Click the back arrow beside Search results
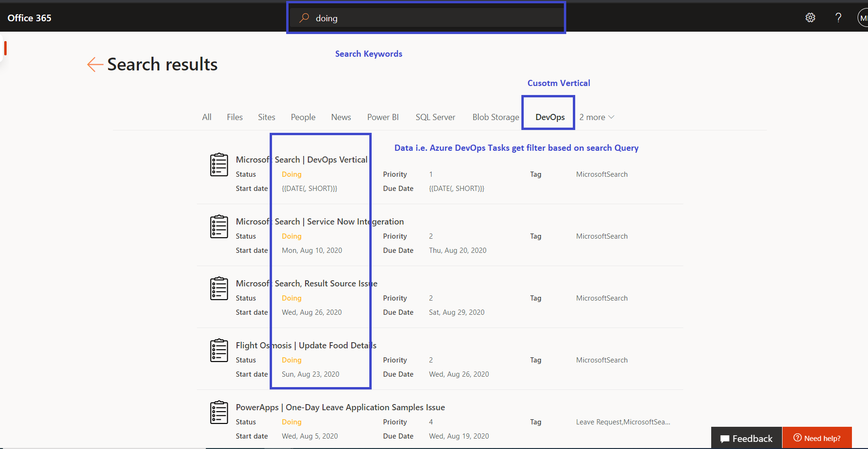This screenshot has width=868, height=449. click(x=94, y=65)
